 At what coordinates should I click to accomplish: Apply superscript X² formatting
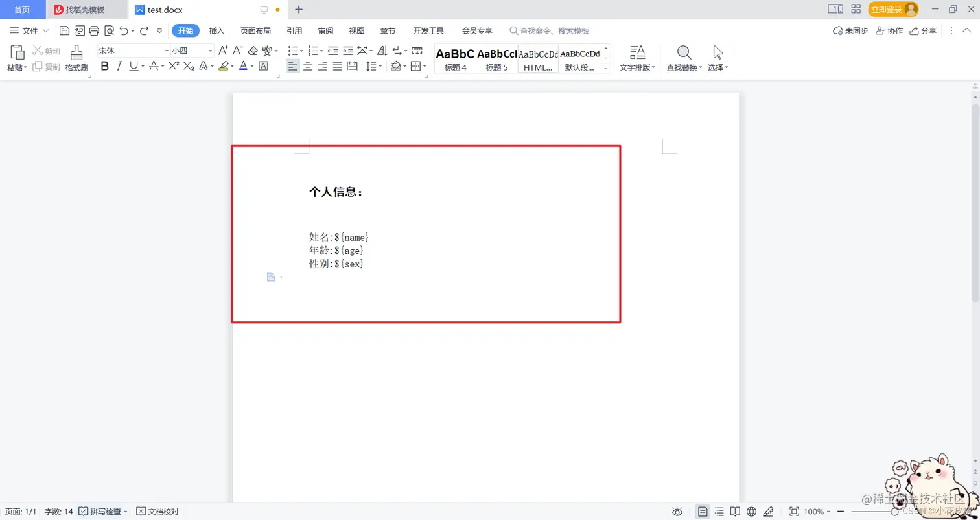click(x=174, y=66)
